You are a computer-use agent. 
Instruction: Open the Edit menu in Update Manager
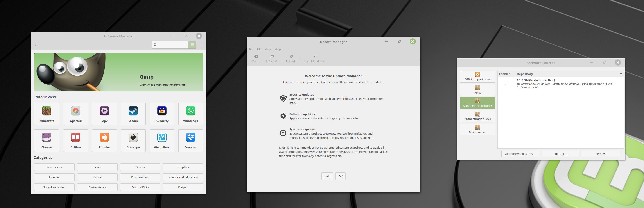pos(259,50)
